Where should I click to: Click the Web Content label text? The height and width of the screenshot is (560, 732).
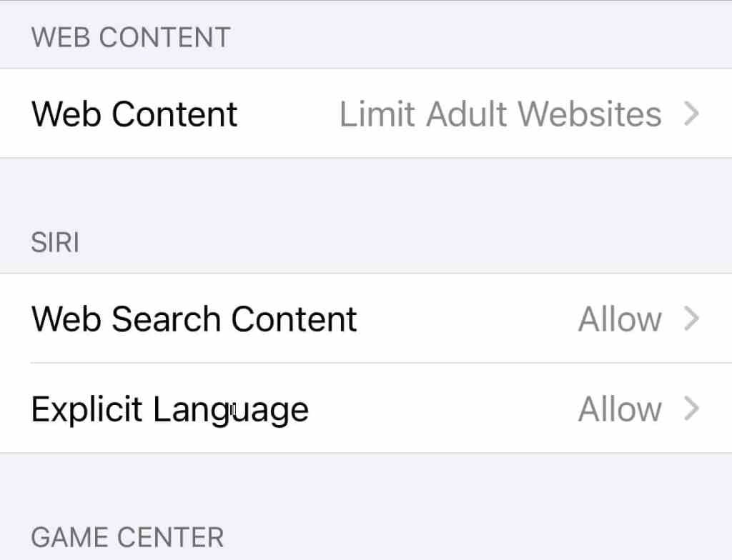(x=134, y=114)
